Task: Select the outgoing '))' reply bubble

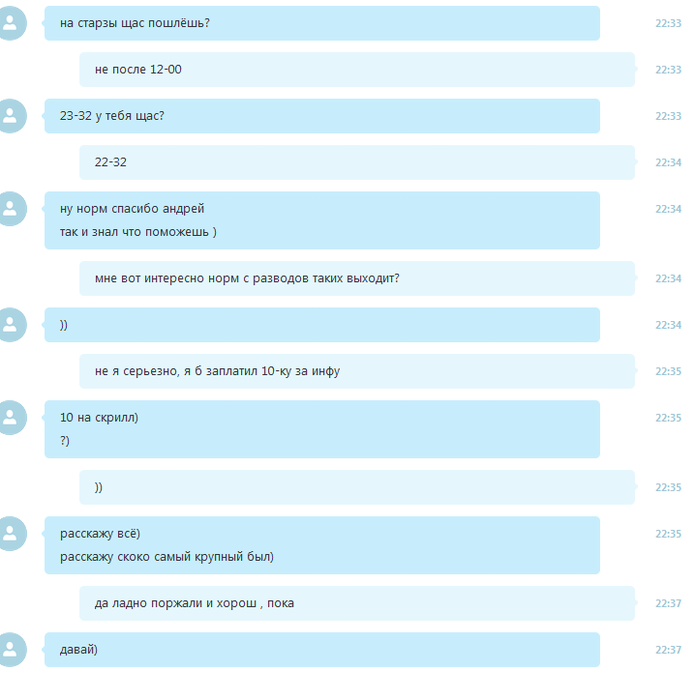Action: (x=357, y=488)
